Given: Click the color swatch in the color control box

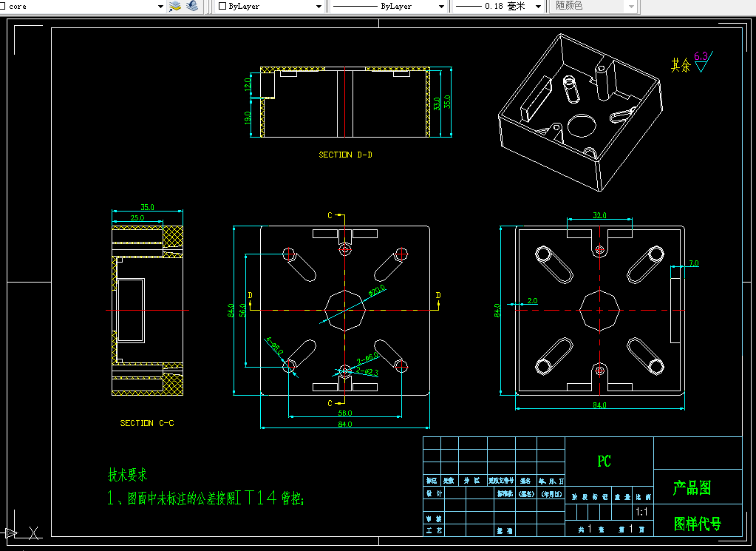Looking at the screenshot, I should pyautogui.click(x=222, y=6).
